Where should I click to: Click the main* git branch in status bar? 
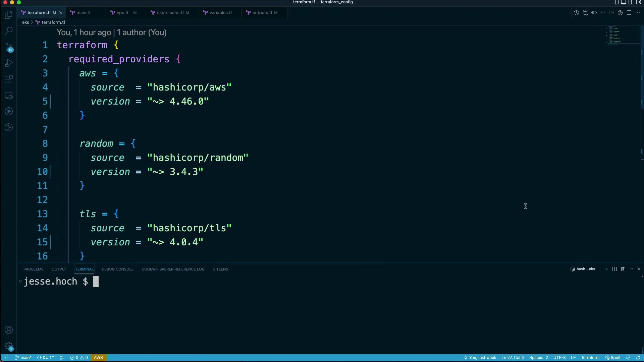(x=23, y=358)
